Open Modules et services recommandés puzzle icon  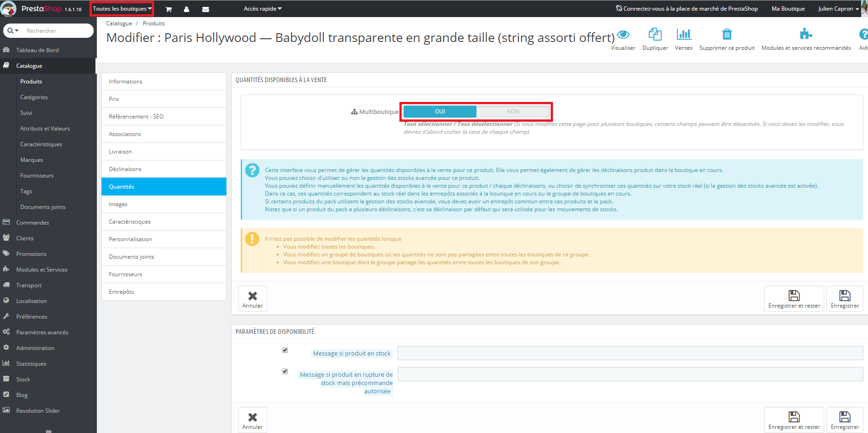806,34
